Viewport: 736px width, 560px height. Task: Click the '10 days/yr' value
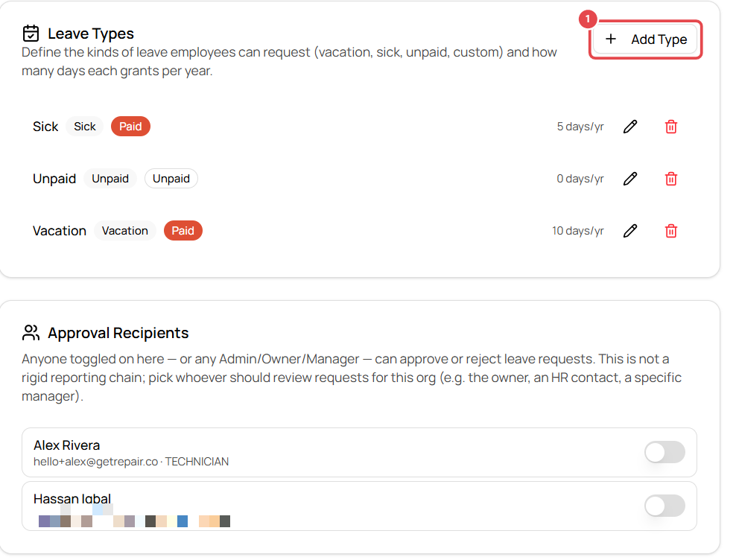point(578,231)
